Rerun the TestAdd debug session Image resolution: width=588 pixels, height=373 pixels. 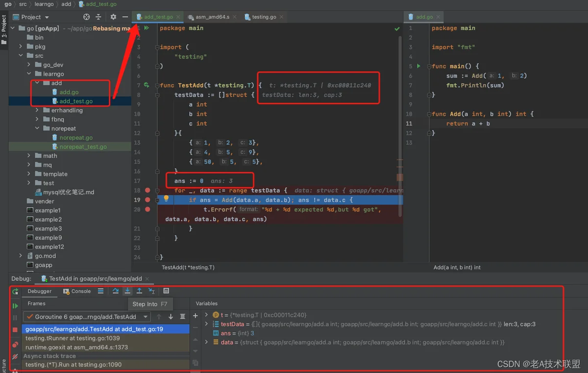[x=15, y=291]
